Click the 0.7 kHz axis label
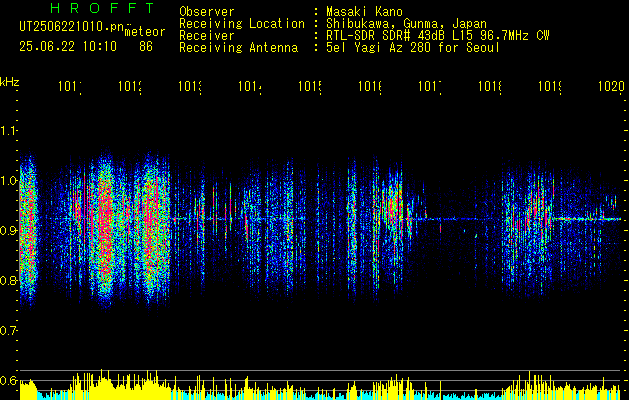Image resolution: width=629 pixels, height=400 pixels. coord(8,331)
